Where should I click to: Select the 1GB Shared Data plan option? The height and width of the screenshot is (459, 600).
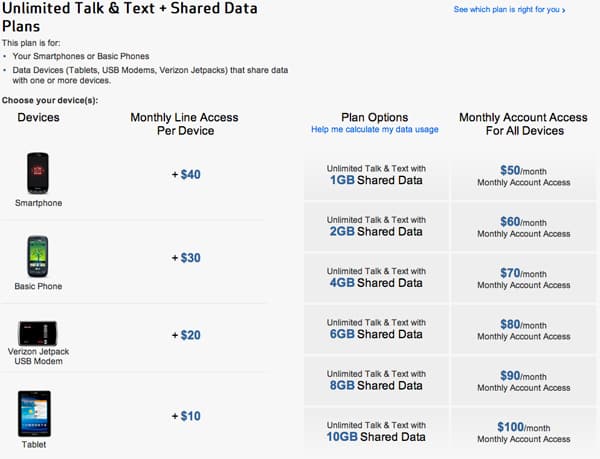tap(376, 174)
